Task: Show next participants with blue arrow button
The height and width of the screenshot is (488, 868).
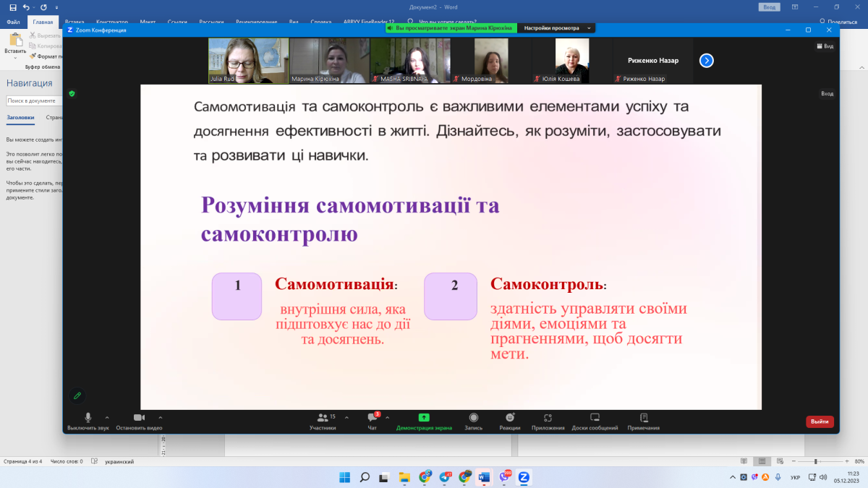Action: [x=707, y=61]
